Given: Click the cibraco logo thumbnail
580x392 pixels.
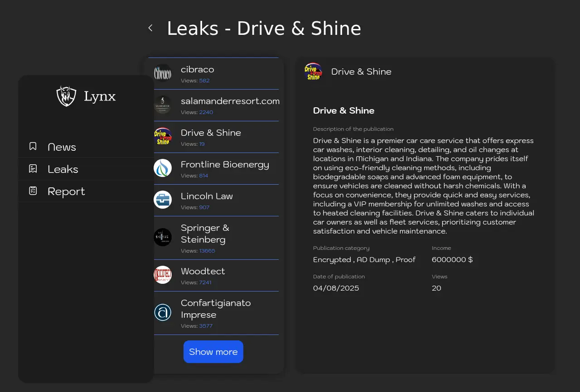Looking at the screenshot, I should [x=163, y=73].
